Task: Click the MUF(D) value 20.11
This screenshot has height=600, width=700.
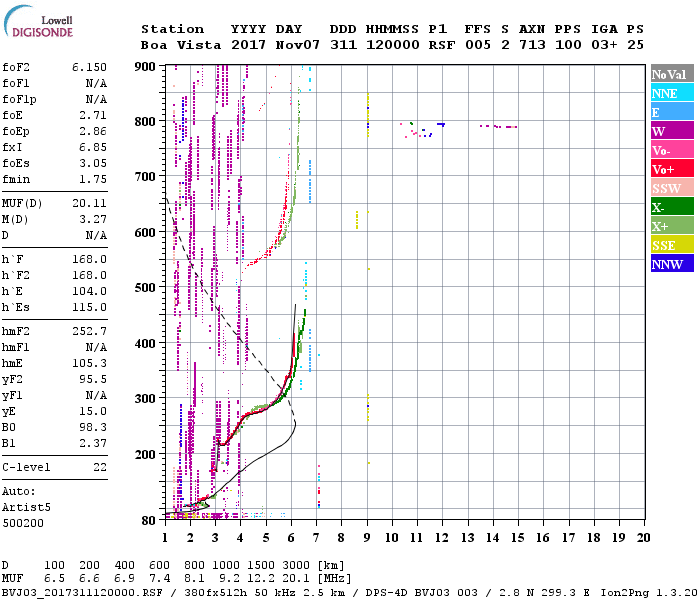Action: tap(89, 204)
